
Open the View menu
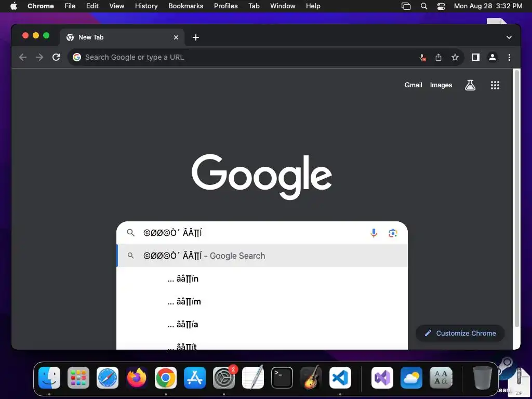click(117, 6)
